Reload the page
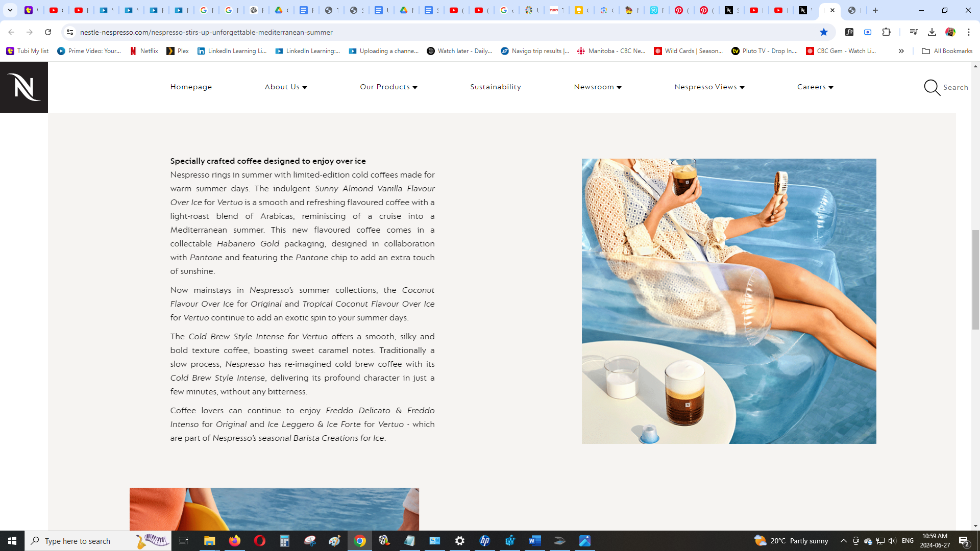This screenshot has height=551, width=980. 48,32
